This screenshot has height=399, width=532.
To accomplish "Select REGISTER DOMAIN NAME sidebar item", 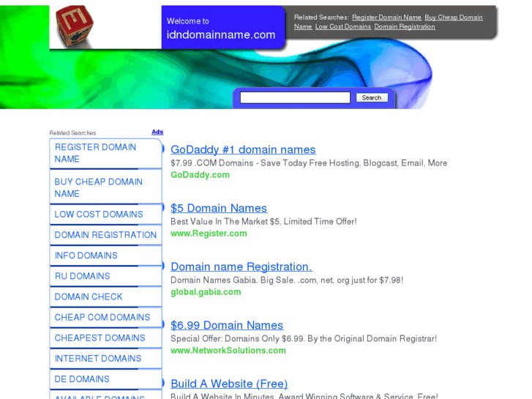I will 105,153.
